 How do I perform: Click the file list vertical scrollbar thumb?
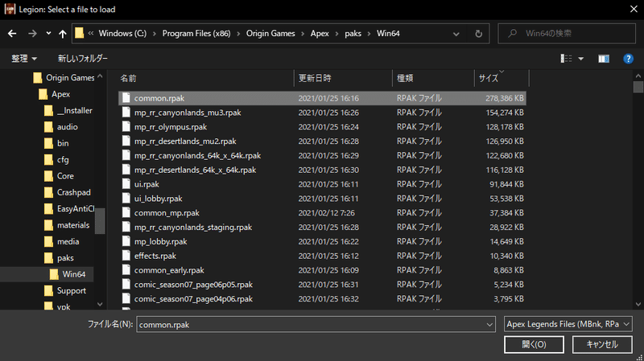[x=638, y=87]
